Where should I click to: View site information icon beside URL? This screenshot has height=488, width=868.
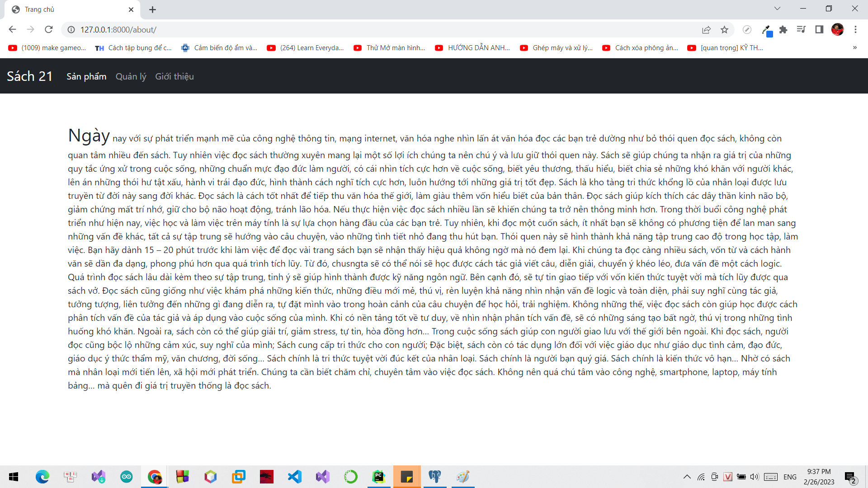pyautogui.click(x=71, y=30)
